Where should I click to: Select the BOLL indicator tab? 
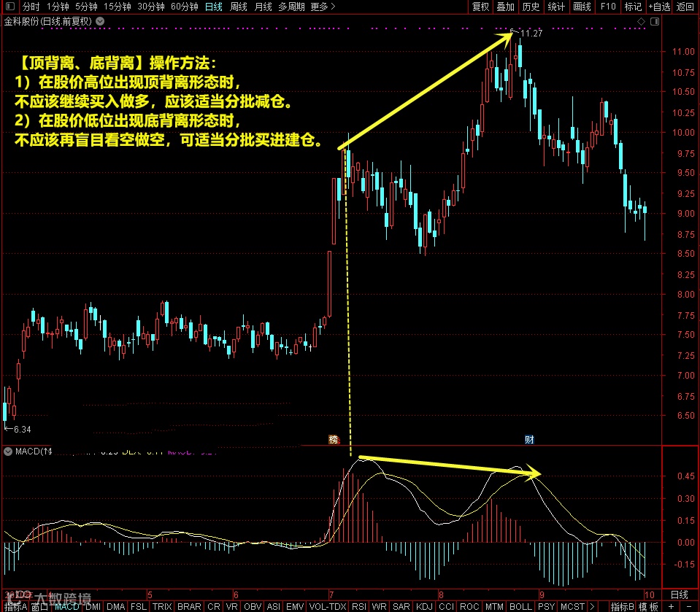coord(520,607)
